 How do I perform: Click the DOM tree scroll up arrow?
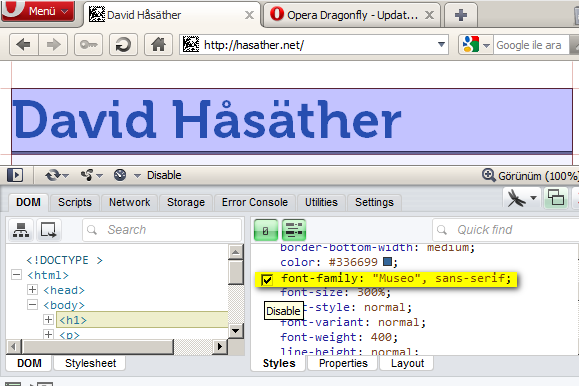coord(236,252)
